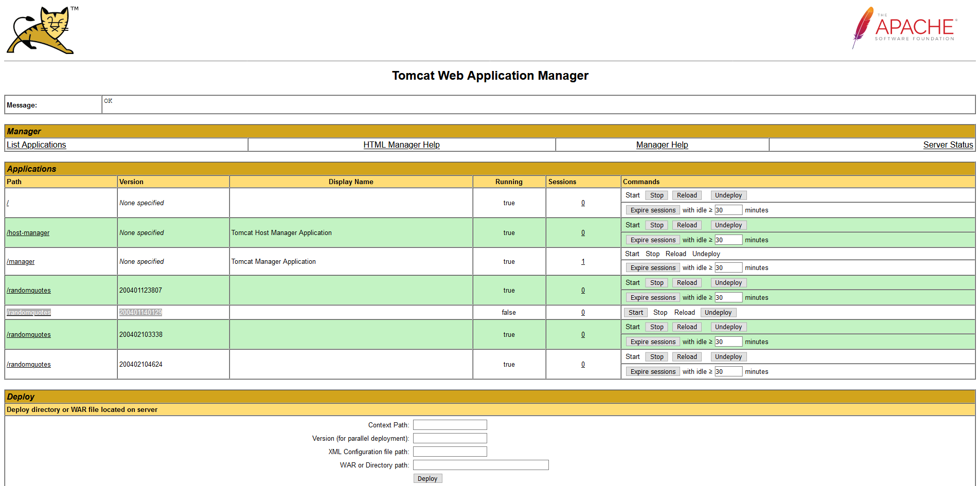Click the /manager sessions count link
This screenshot has width=980, height=486.
(x=583, y=262)
